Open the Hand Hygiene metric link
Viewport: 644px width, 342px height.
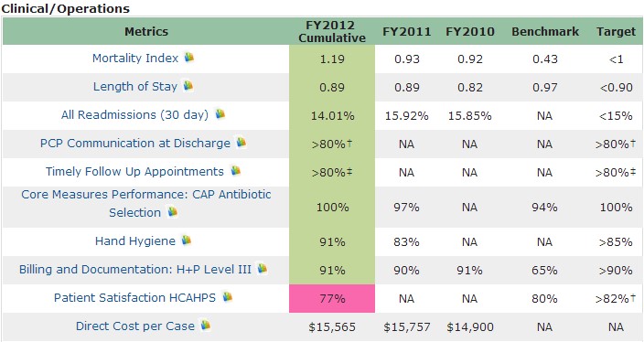click(x=135, y=241)
